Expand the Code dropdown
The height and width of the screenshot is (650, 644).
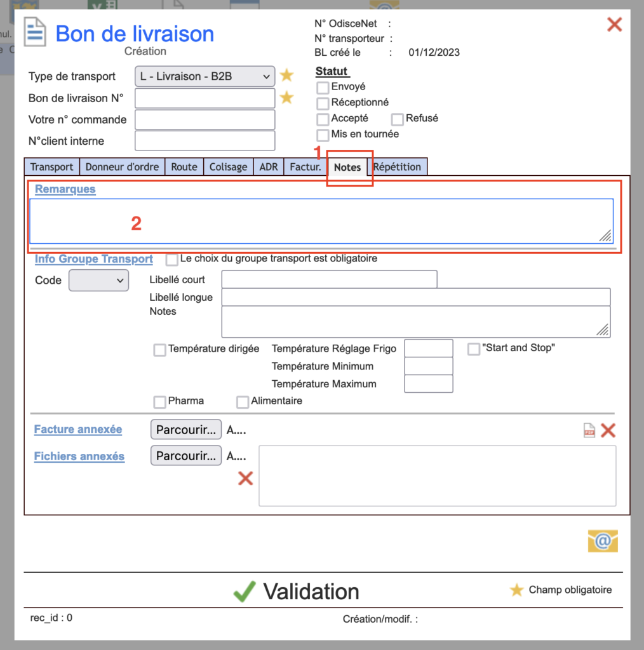[98, 281]
